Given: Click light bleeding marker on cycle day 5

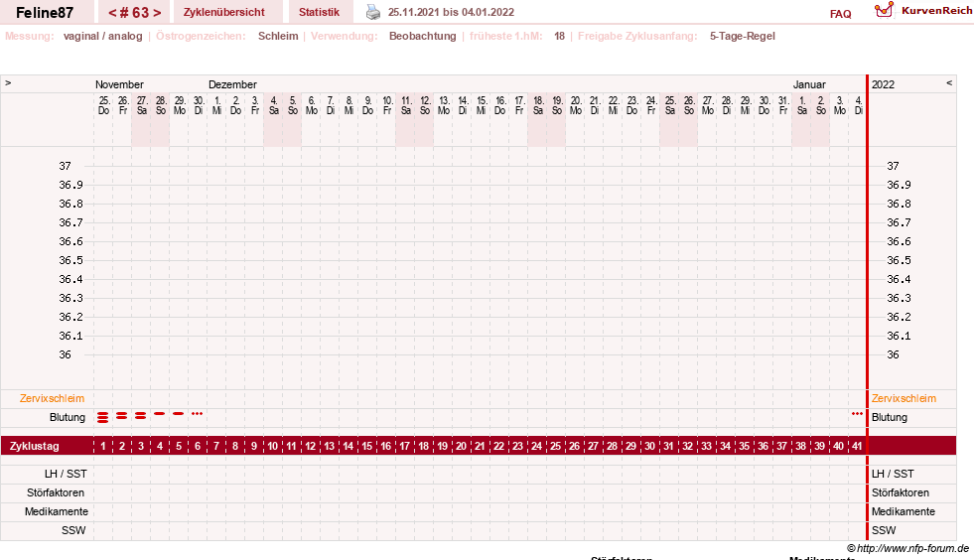Looking at the screenshot, I should coord(179,413).
